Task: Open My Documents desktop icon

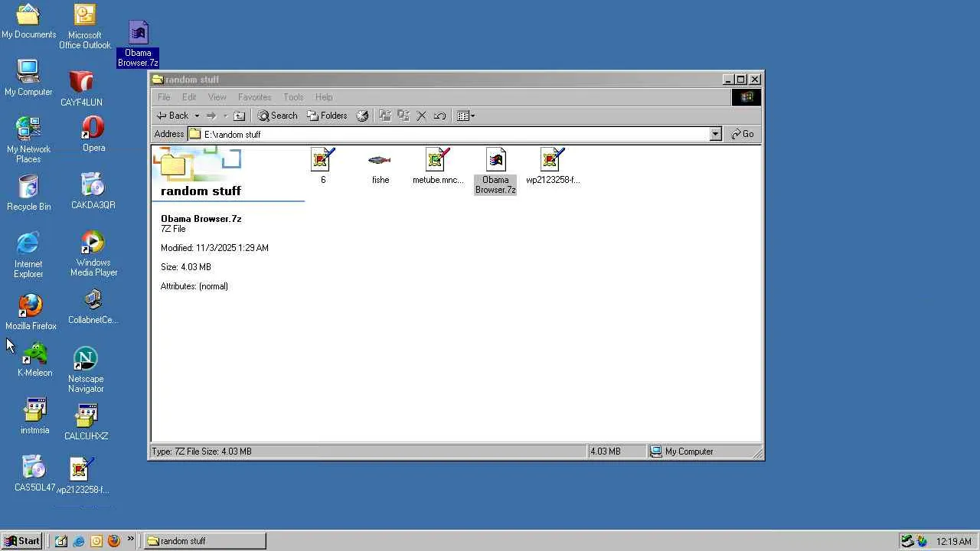Action: click(28, 21)
